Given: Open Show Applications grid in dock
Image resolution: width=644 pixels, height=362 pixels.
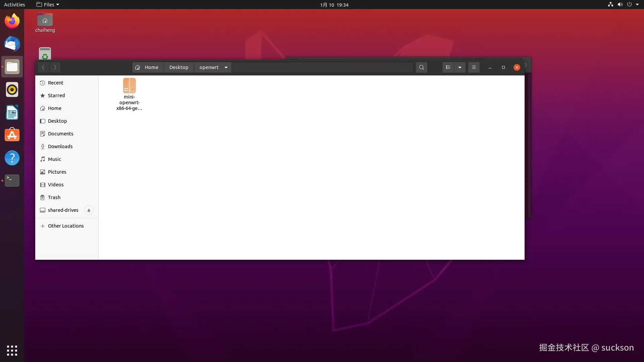Looking at the screenshot, I should [x=12, y=350].
